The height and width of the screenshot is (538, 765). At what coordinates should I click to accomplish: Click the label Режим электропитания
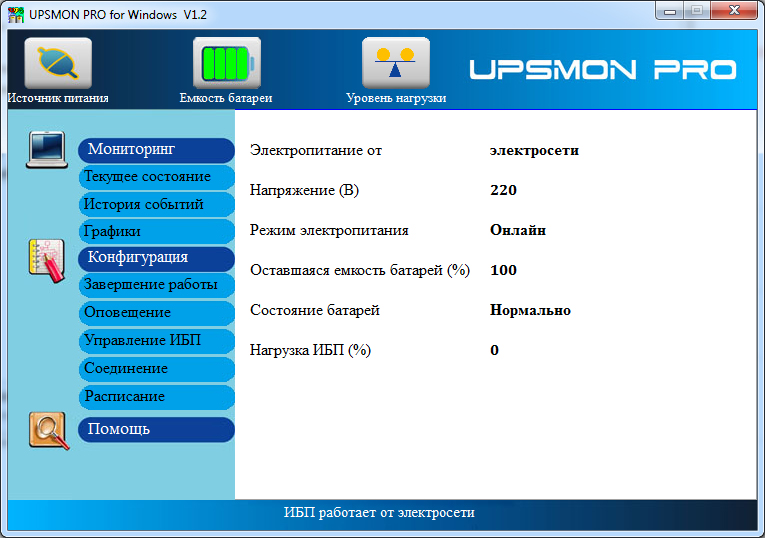point(329,230)
